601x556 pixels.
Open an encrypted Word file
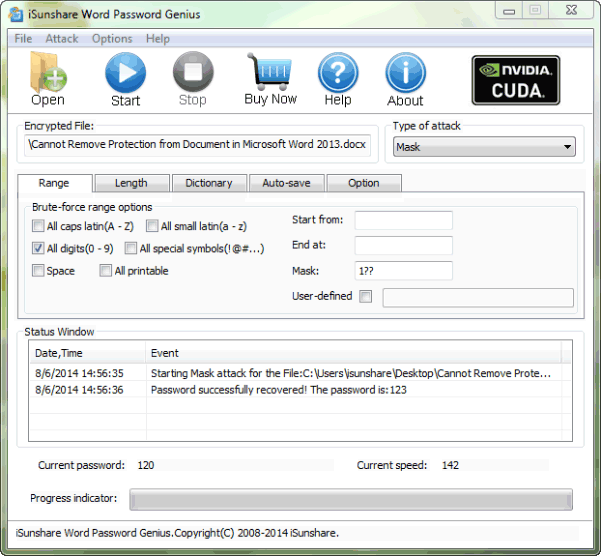[48, 79]
